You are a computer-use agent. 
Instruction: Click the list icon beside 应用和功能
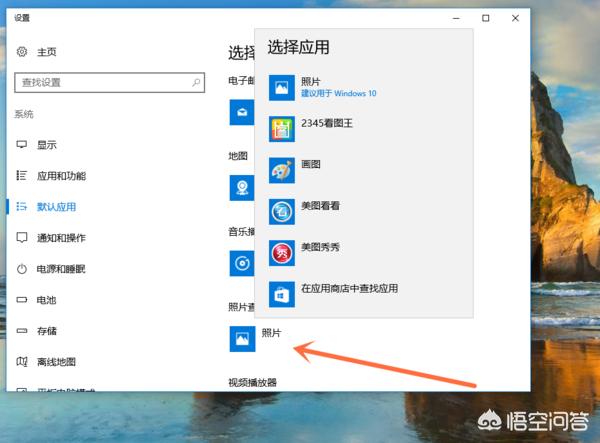(x=21, y=176)
